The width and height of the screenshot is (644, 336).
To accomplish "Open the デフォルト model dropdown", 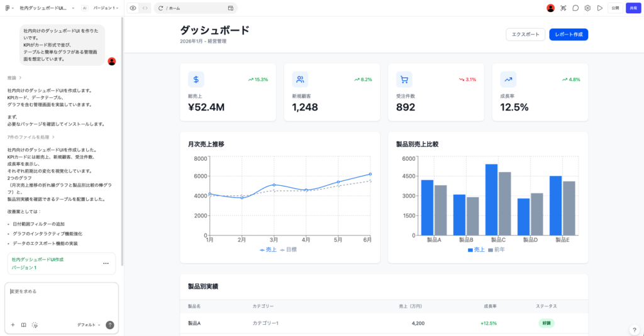I will pos(89,325).
